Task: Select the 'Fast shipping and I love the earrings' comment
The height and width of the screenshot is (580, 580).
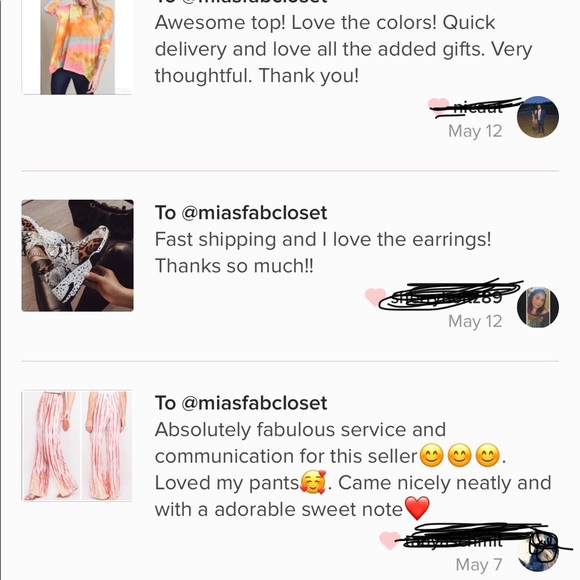Action: click(x=323, y=253)
